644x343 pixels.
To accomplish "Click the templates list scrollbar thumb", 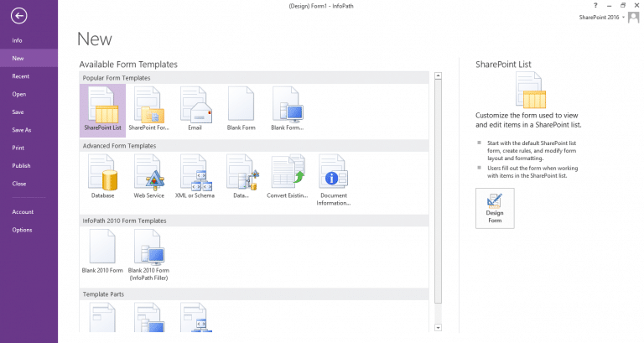I will click(x=439, y=191).
